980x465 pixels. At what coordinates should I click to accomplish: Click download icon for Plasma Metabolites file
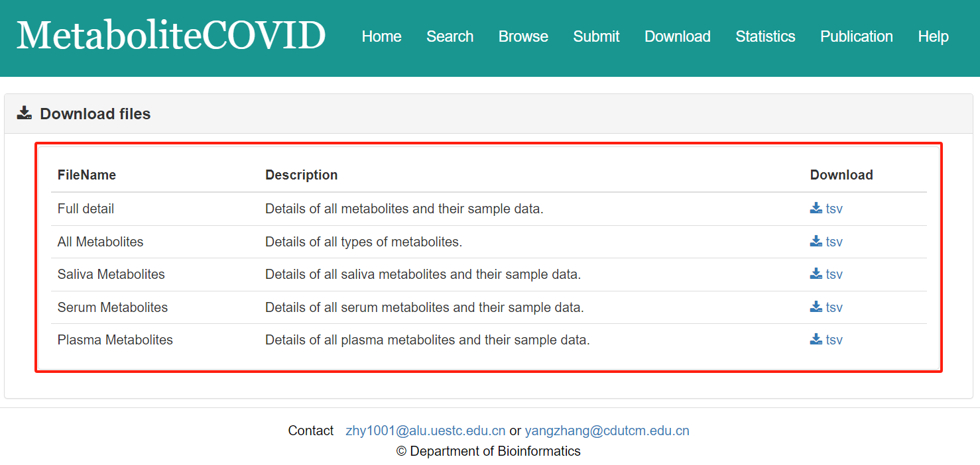coord(816,339)
